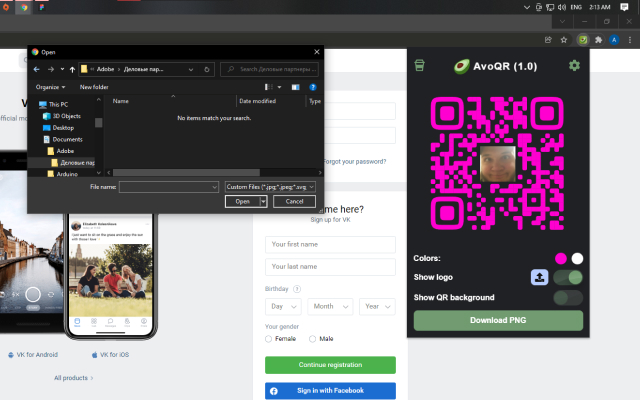Open the VK for Android link

click(x=33, y=355)
